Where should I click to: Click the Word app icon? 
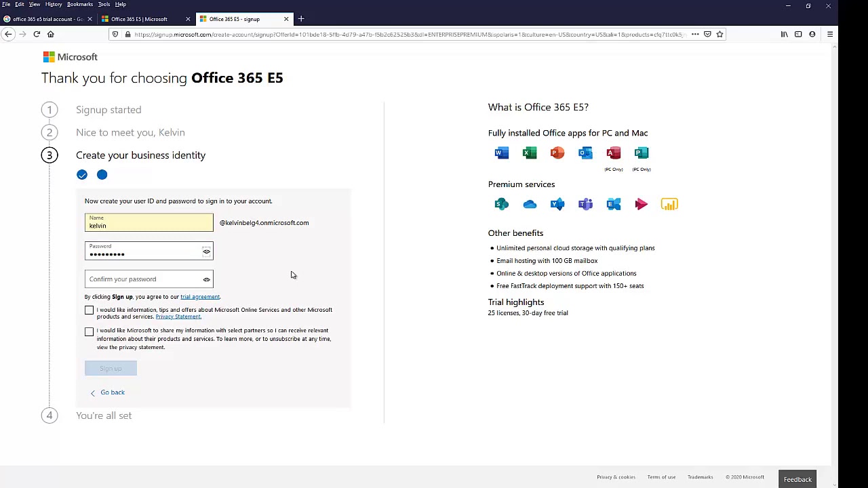coord(502,153)
